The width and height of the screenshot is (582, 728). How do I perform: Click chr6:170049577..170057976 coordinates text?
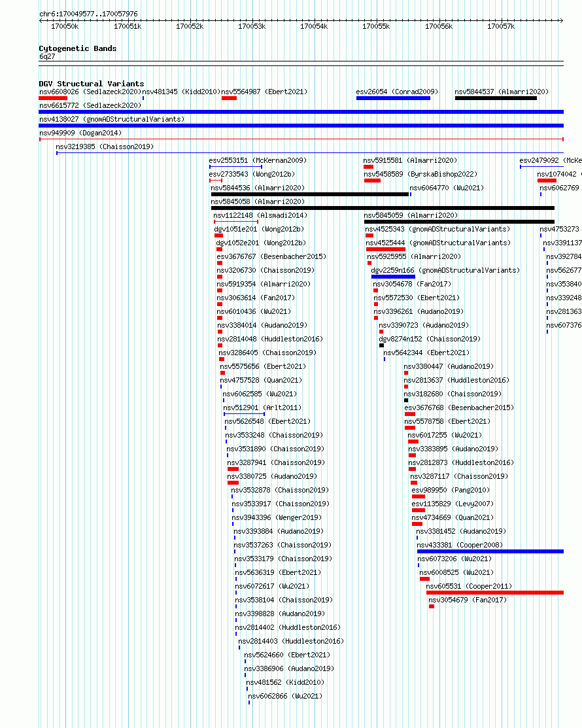point(88,14)
